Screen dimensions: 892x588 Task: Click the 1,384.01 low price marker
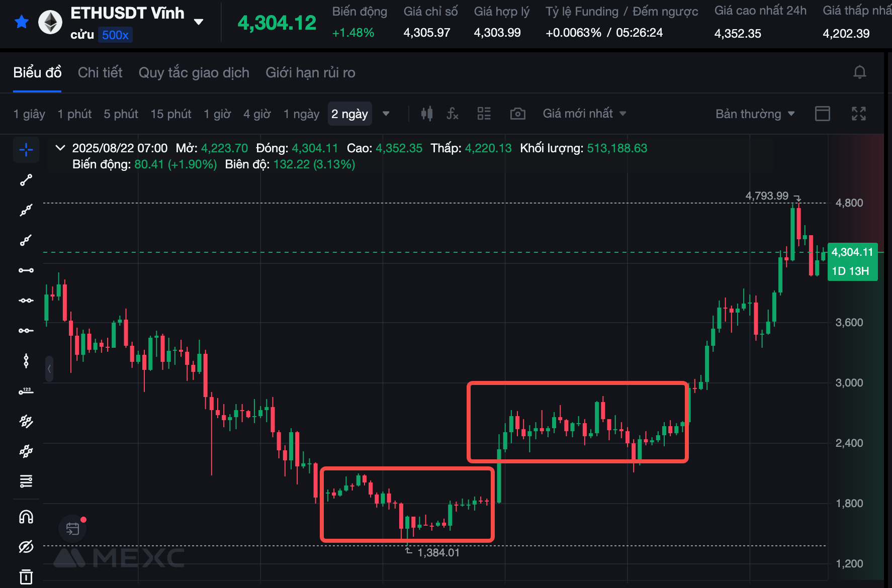point(438,553)
